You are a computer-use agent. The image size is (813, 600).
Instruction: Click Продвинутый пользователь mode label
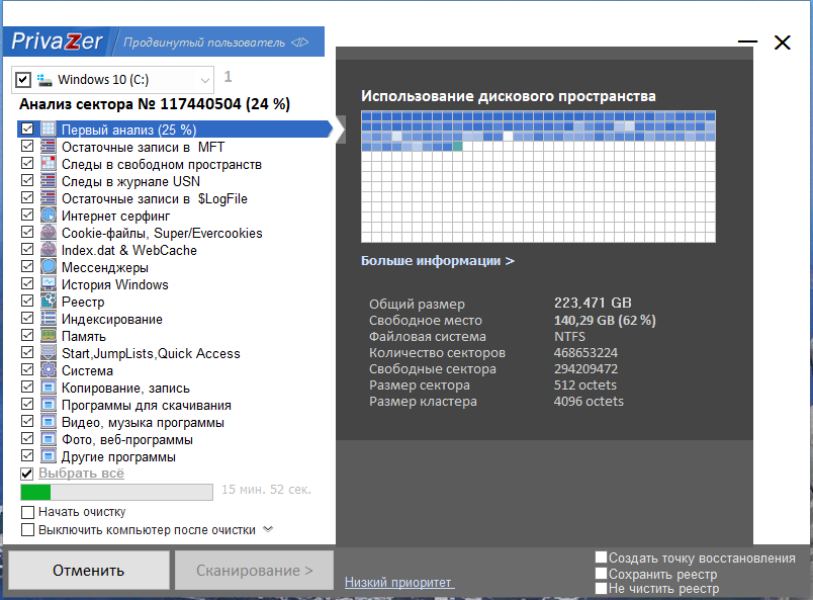tap(204, 43)
